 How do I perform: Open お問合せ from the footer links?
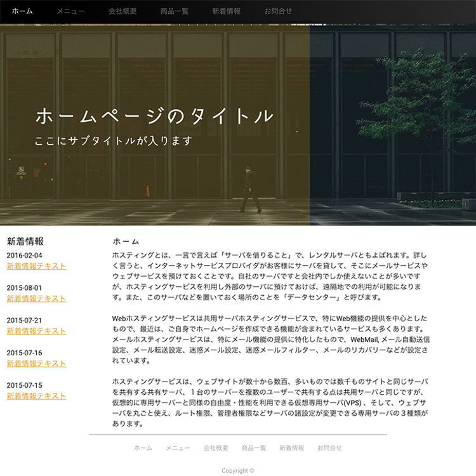(x=329, y=447)
